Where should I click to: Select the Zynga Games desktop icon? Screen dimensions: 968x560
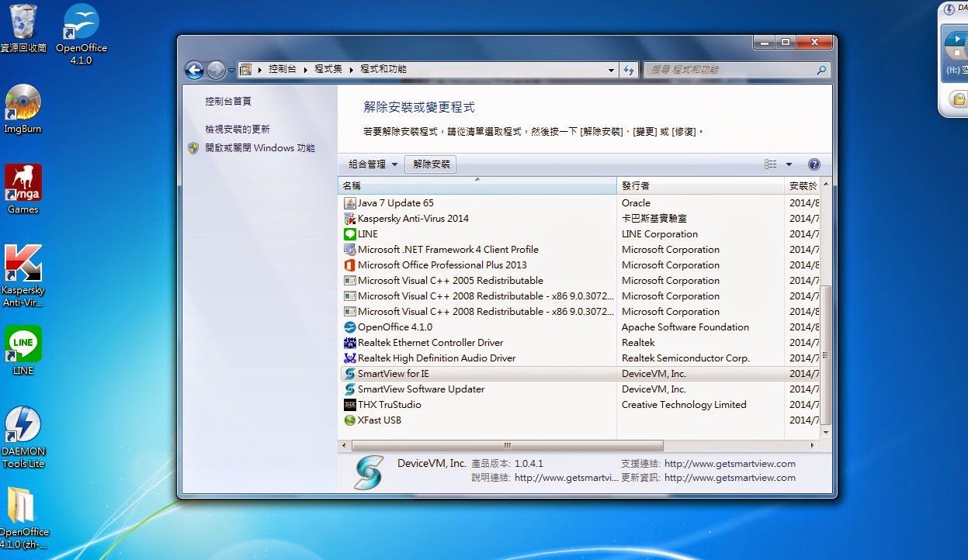[x=23, y=189]
